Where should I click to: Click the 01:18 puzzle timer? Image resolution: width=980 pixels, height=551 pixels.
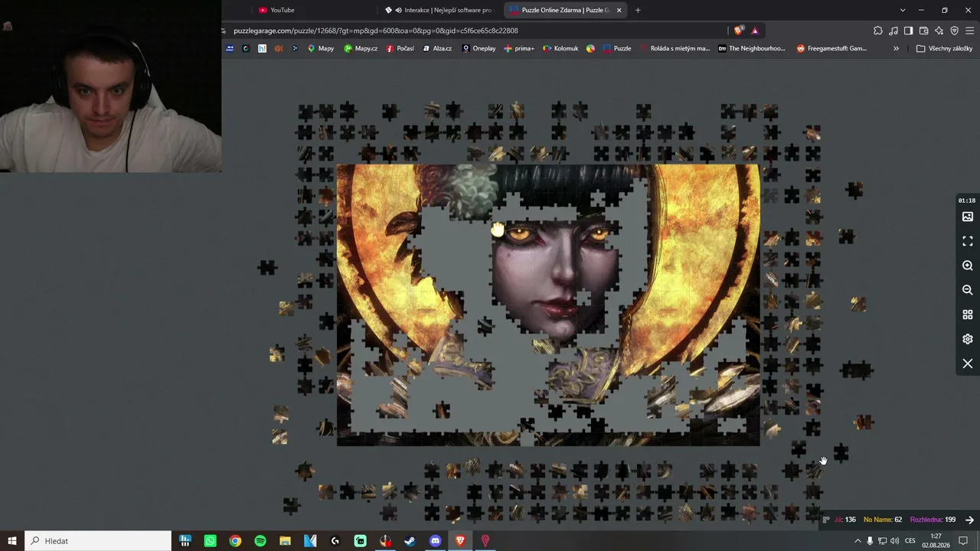pos(967,201)
